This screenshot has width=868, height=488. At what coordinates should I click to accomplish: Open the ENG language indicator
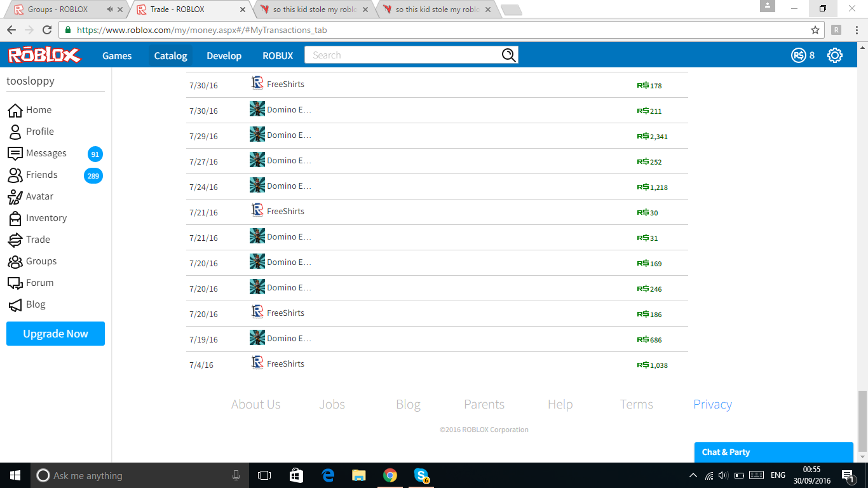778,475
